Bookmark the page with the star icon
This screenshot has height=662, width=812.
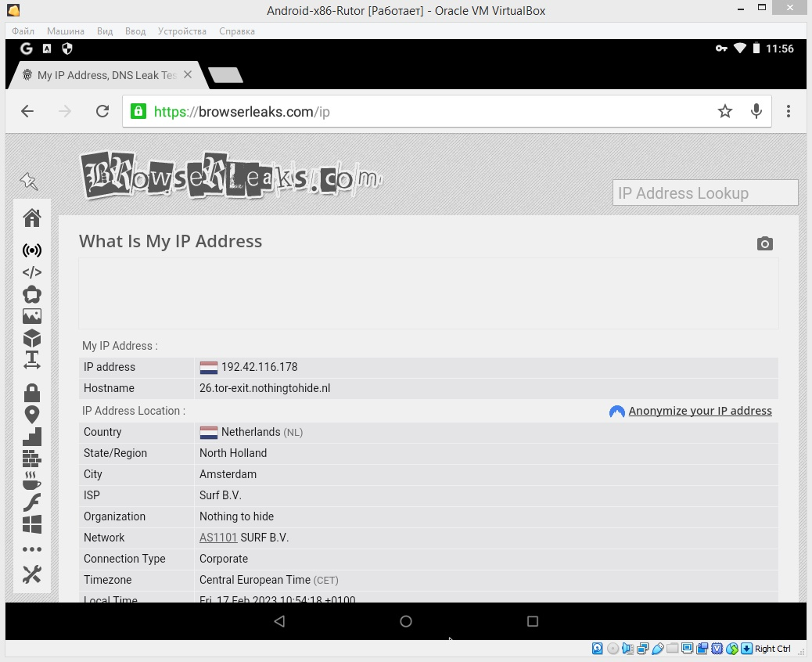pos(725,111)
